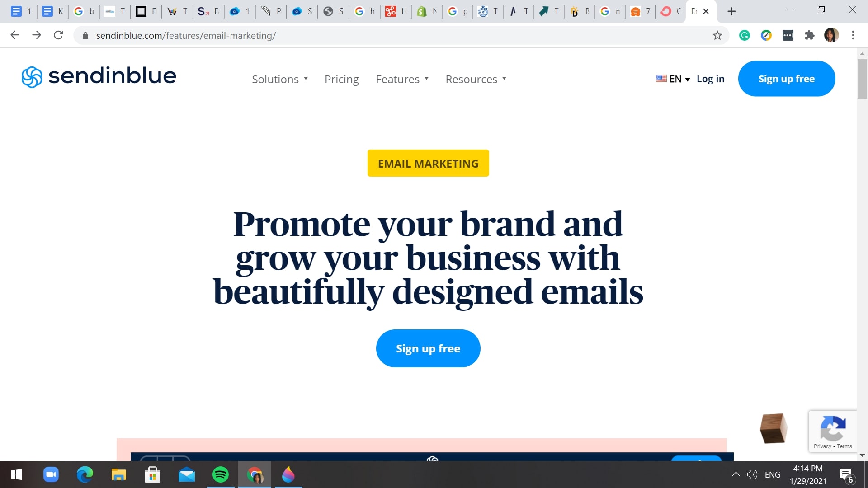The height and width of the screenshot is (488, 868).
Task: Expand the Features navigation dropdown
Action: point(401,78)
